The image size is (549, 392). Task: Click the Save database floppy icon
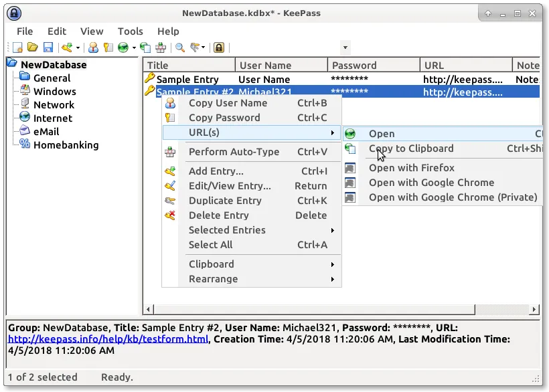pyautogui.click(x=48, y=47)
